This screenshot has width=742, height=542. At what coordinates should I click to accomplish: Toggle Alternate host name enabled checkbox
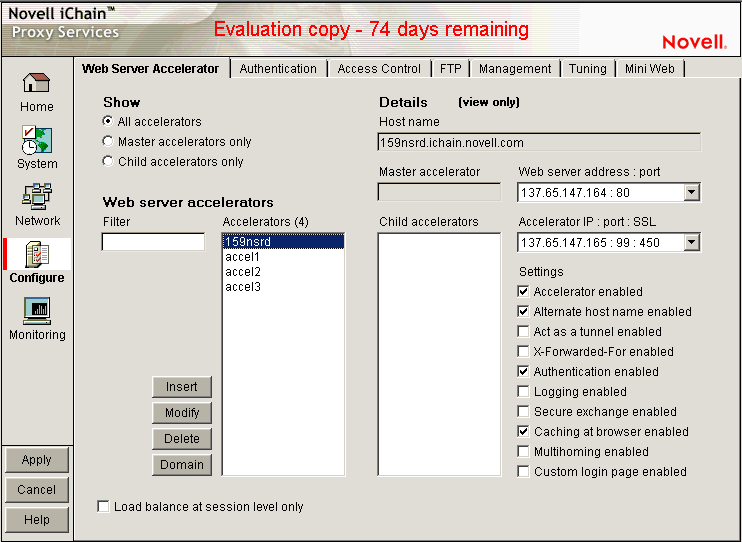coord(523,311)
